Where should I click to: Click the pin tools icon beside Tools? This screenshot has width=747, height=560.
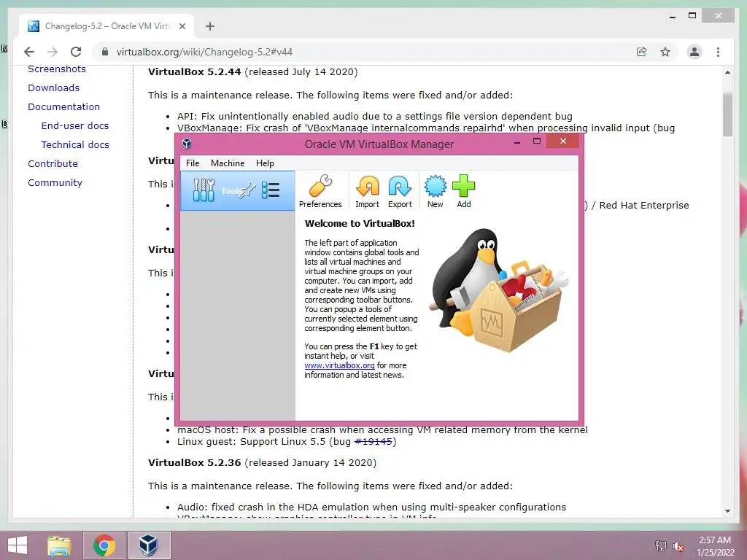(x=248, y=190)
